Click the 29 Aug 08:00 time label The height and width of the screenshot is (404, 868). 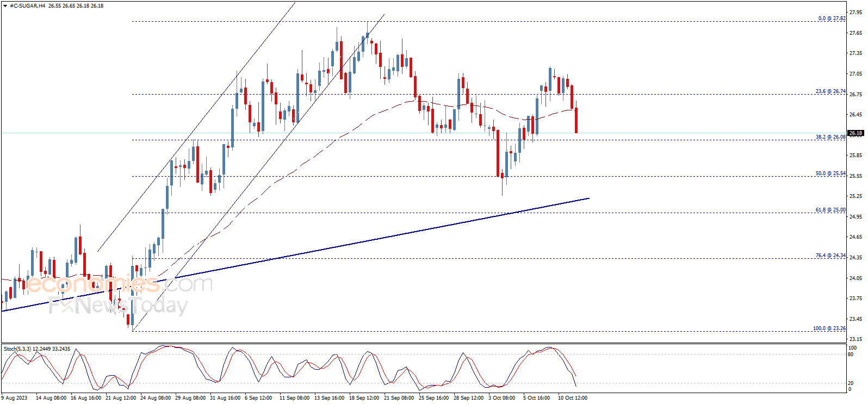point(190,398)
